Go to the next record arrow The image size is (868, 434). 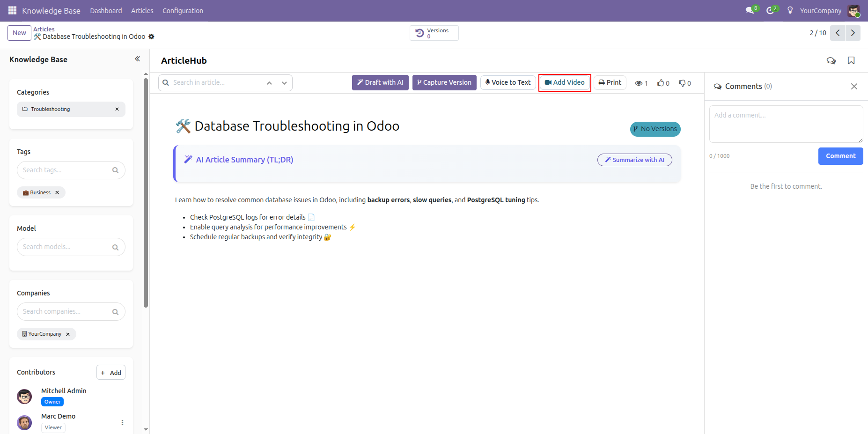pos(853,33)
